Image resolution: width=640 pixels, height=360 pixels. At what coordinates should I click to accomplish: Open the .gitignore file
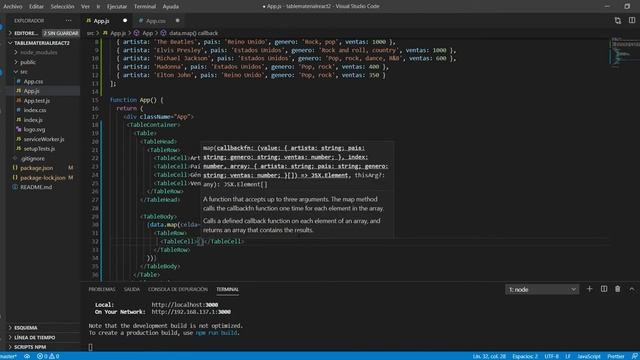(33, 158)
